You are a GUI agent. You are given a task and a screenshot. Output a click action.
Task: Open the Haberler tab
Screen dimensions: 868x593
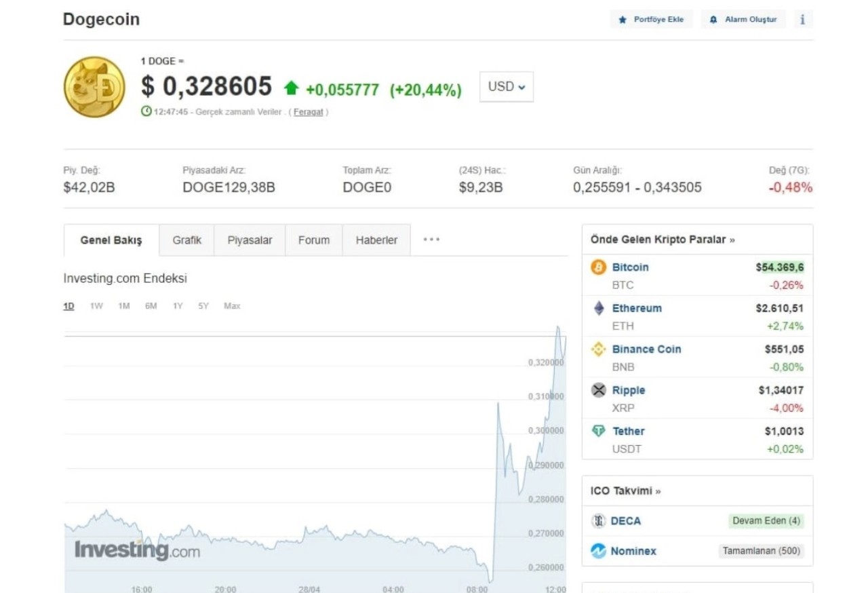click(x=376, y=240)
